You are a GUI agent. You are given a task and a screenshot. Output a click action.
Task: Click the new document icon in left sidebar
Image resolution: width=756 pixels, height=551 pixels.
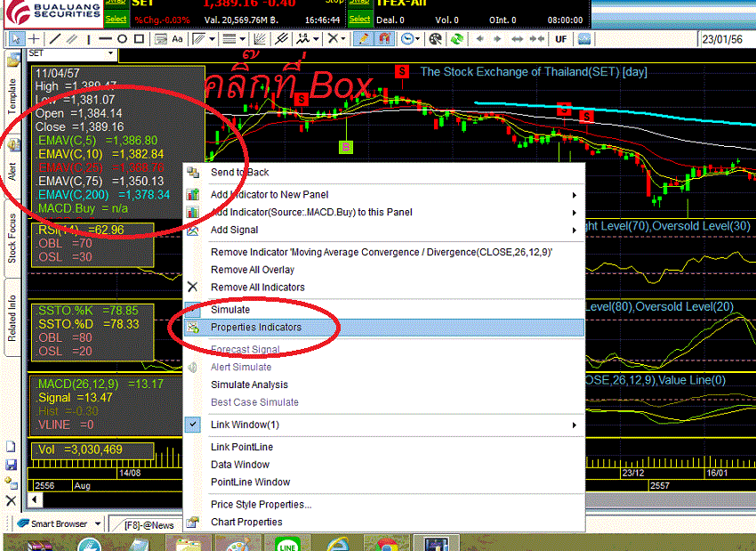tap(11, 446)
